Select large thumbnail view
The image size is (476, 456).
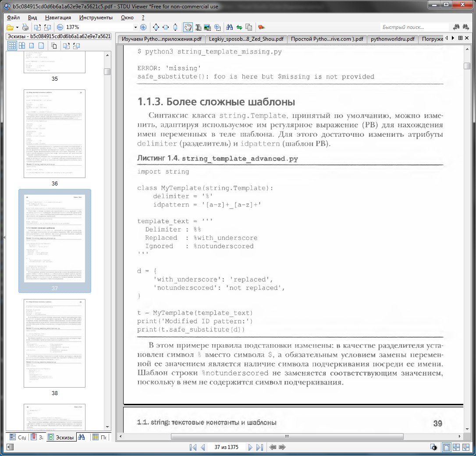click(x=32, y=46)
